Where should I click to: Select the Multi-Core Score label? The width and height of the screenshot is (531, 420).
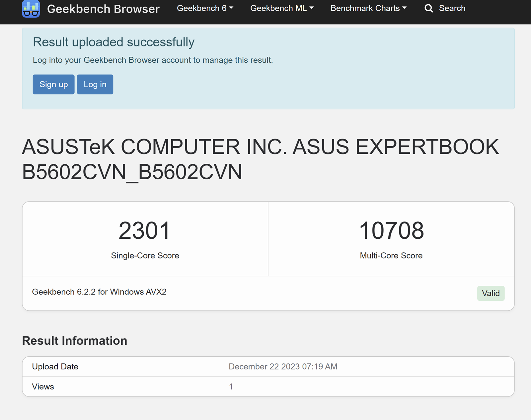[391, 256]
